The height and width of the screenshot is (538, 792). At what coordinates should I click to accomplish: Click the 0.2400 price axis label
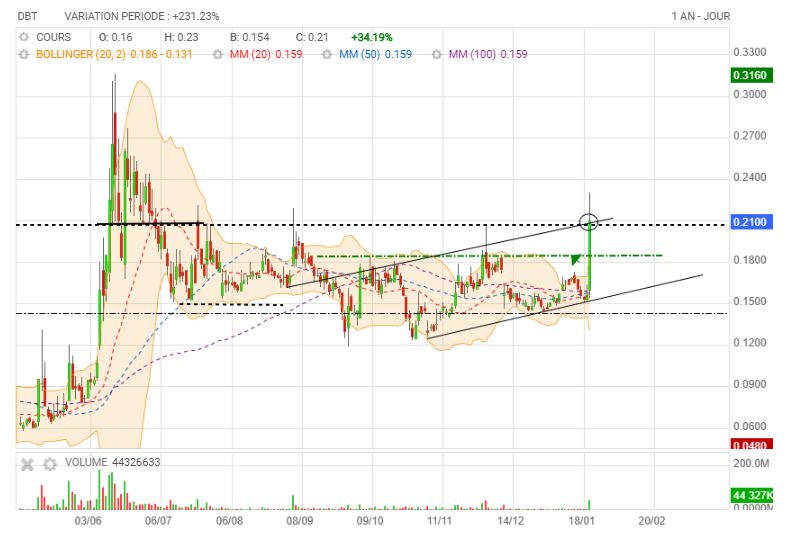tap(750, 177)
